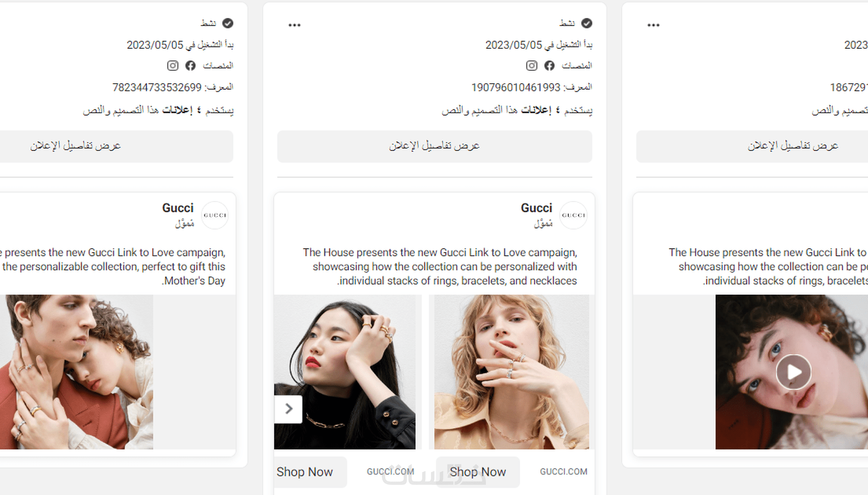Open three-dot menu of right ad card
Image resolution: width=868 pixels, height=495 pixels.
[x=654, y=25]
